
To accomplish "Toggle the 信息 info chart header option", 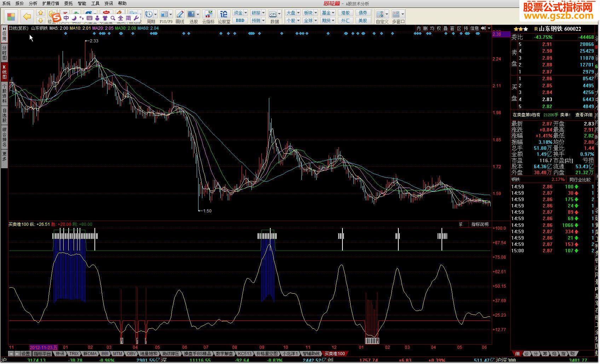I will point(475,28).
